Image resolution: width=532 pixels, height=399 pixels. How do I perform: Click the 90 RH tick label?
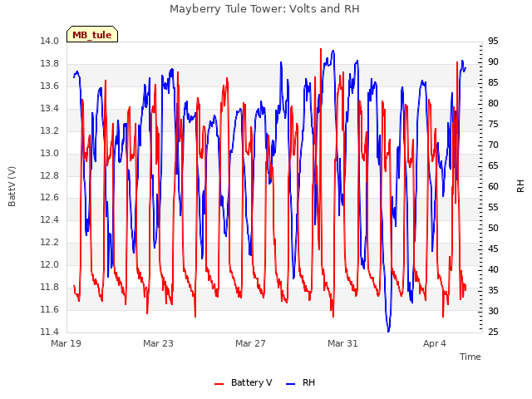(493, 62)
